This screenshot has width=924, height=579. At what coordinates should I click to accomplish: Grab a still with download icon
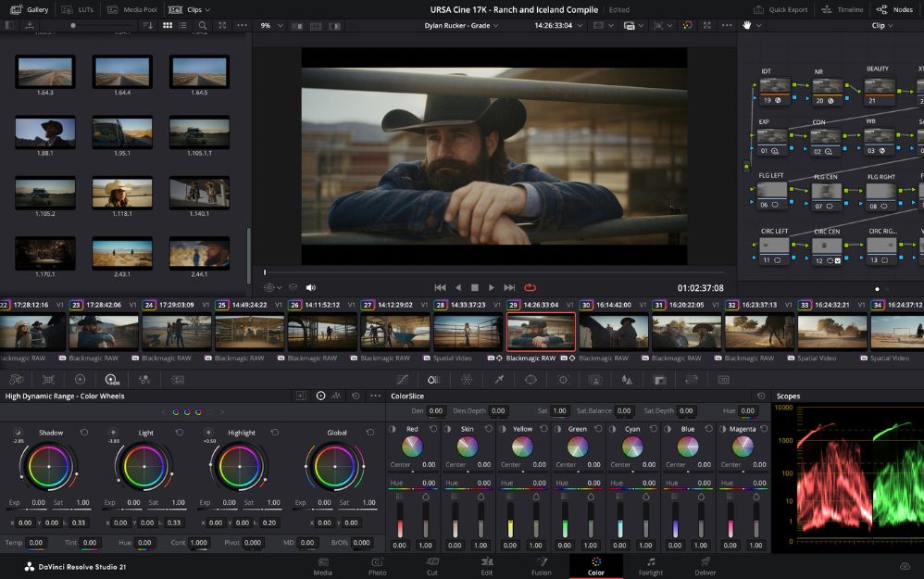click(29, 25)
